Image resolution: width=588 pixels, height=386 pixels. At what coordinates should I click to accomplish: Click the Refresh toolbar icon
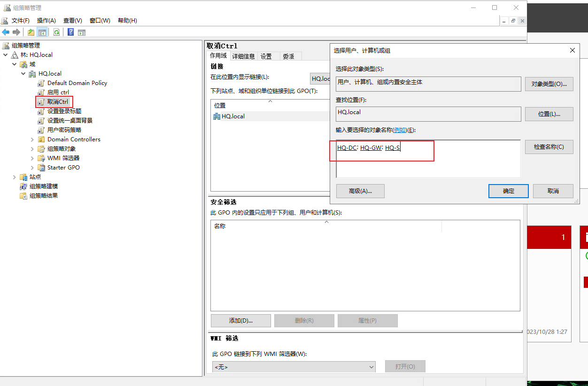[x=56, y=32]
